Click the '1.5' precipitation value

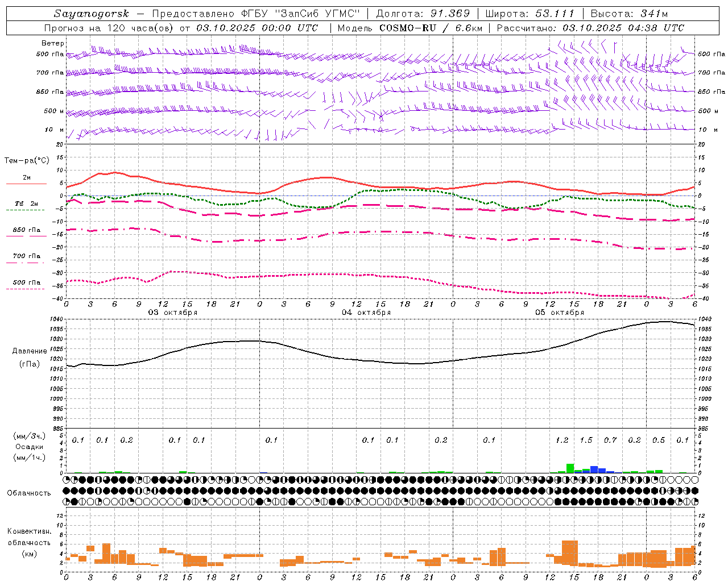click(586, 440)
